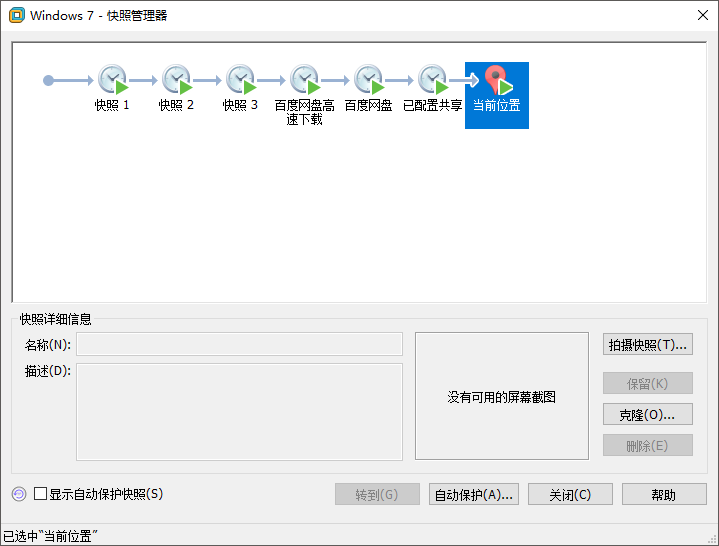Open 自动保护(A)... settings

(x=474, y=494)
